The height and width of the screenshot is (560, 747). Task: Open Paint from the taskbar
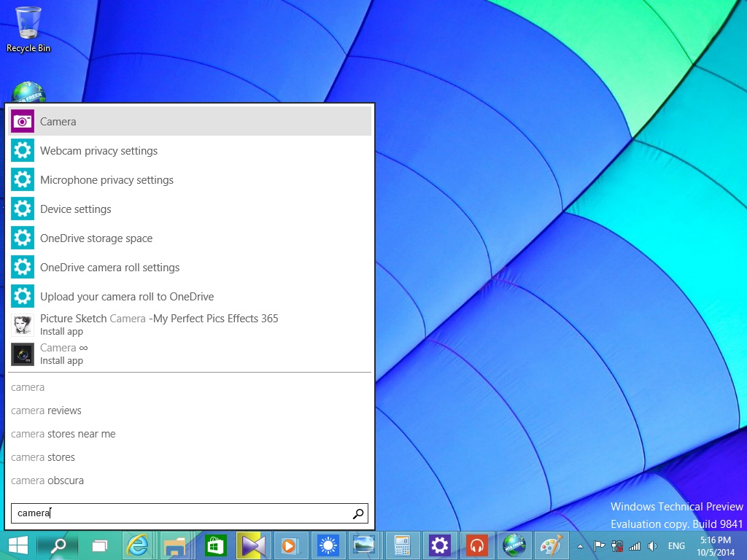coord(551,545)
